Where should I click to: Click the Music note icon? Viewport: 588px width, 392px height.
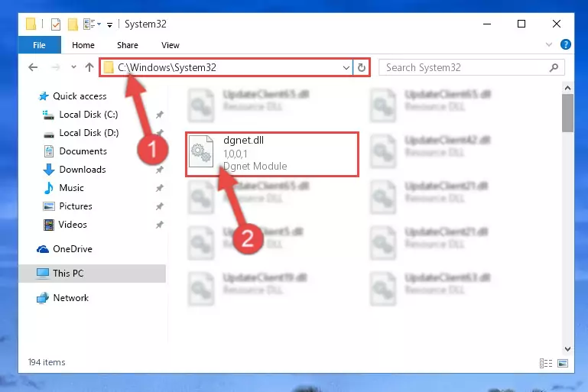click(49, 188)
